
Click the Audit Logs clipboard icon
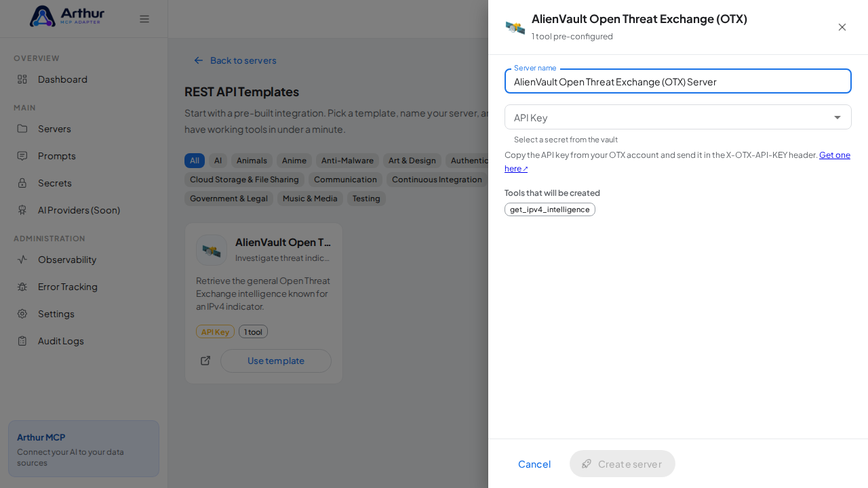pyautogui.click(x=22, y=341)
